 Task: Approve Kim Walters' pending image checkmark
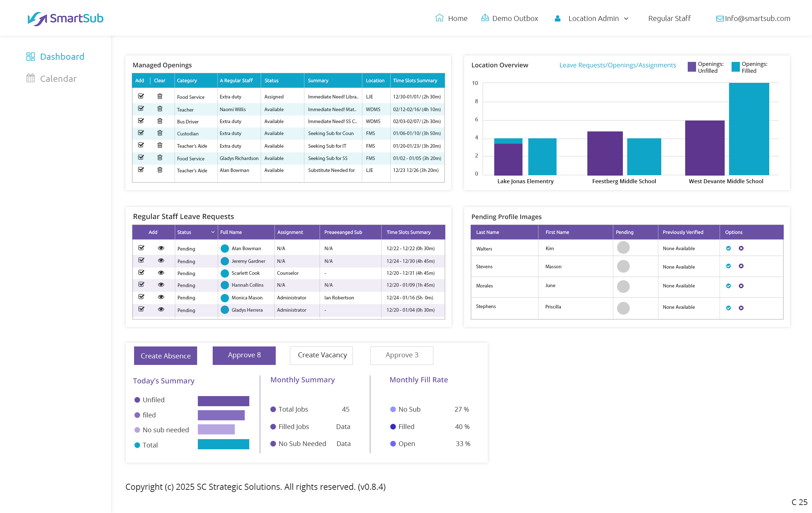pos(728,248)
